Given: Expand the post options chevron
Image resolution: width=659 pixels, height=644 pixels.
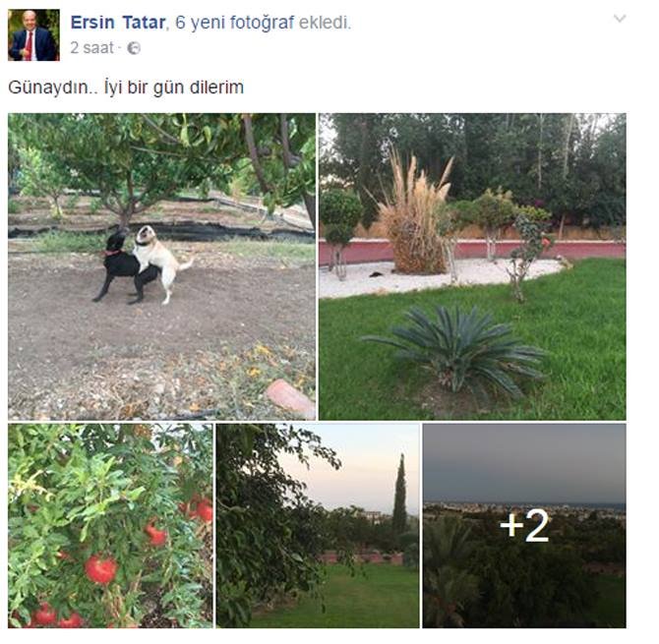Looking at the screenshot, I should click(x=620, y=19).
